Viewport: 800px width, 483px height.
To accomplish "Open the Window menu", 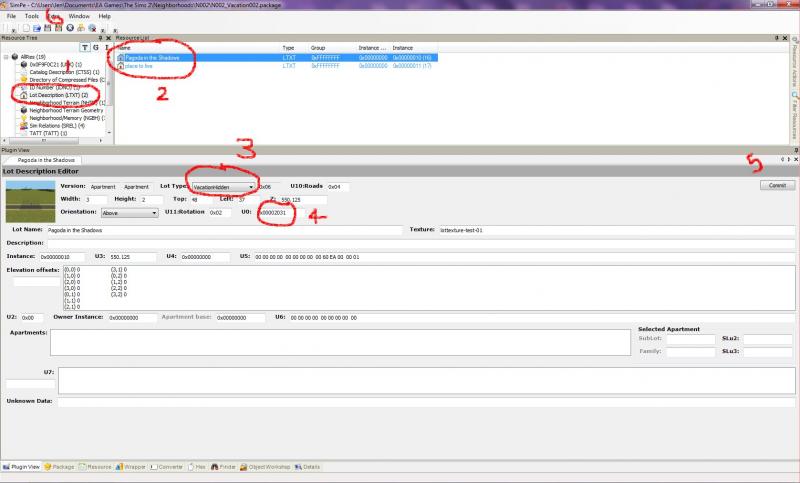I will [x=78, y=16].
